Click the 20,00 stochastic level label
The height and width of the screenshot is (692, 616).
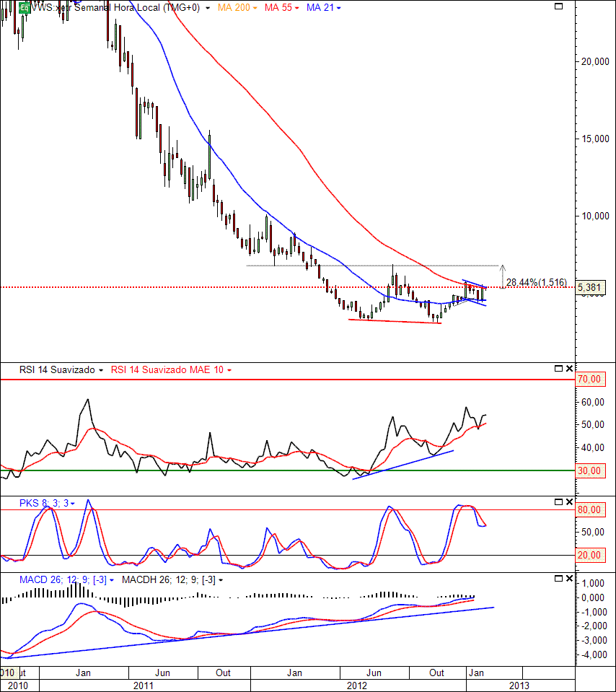click(x=589, y=555)
